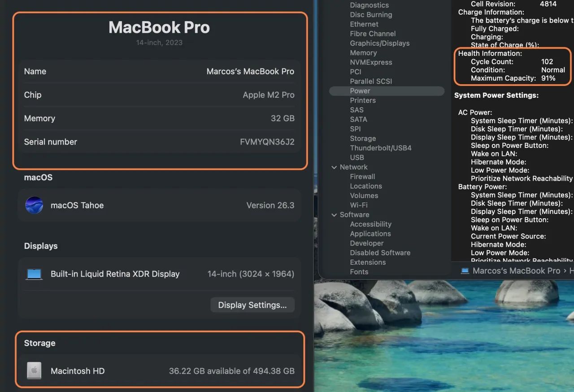
Task: Select SAS in the hardware list
Action: pyautogui.click(x=357, y=110)
